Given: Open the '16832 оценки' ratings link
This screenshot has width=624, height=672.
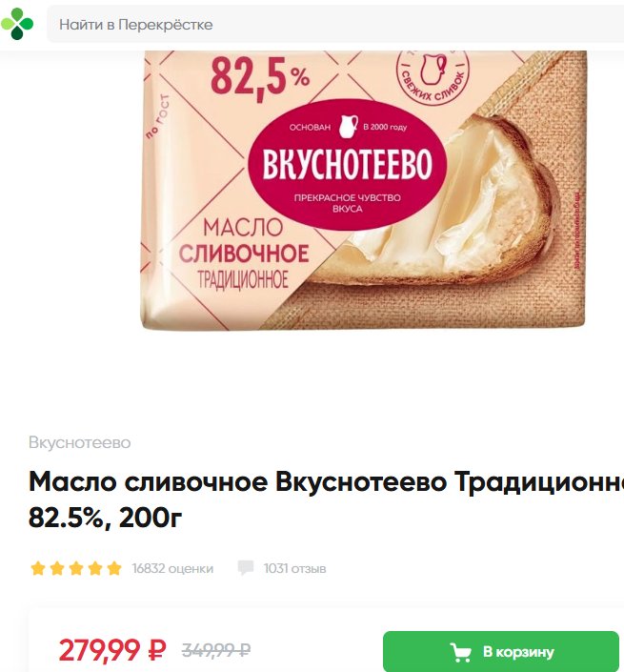Looking at the screenshot, I should [172, 569].
